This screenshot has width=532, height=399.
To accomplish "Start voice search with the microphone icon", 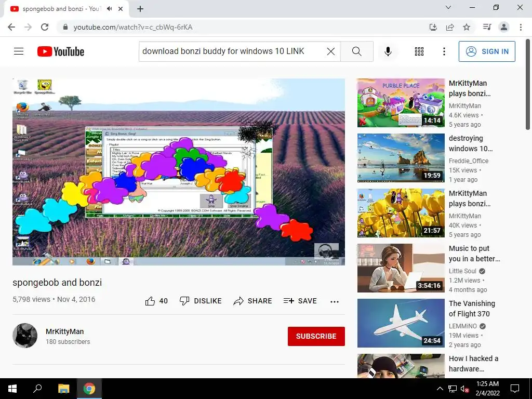I will 388,51.
